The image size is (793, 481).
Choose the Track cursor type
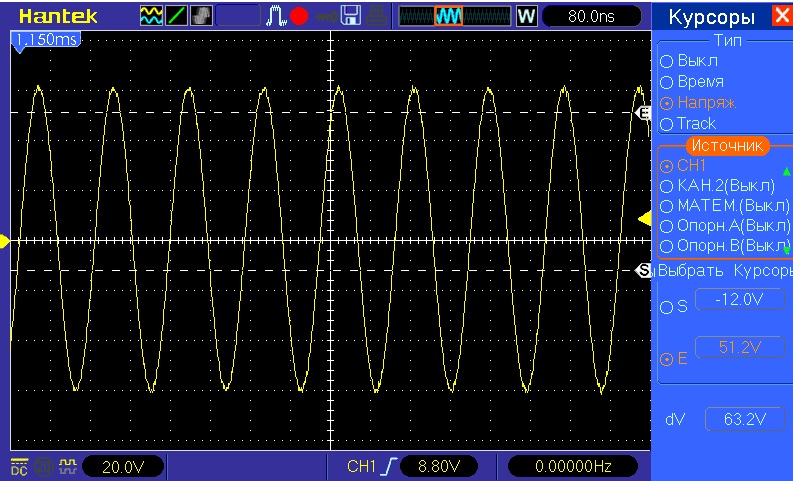(666, 124)
